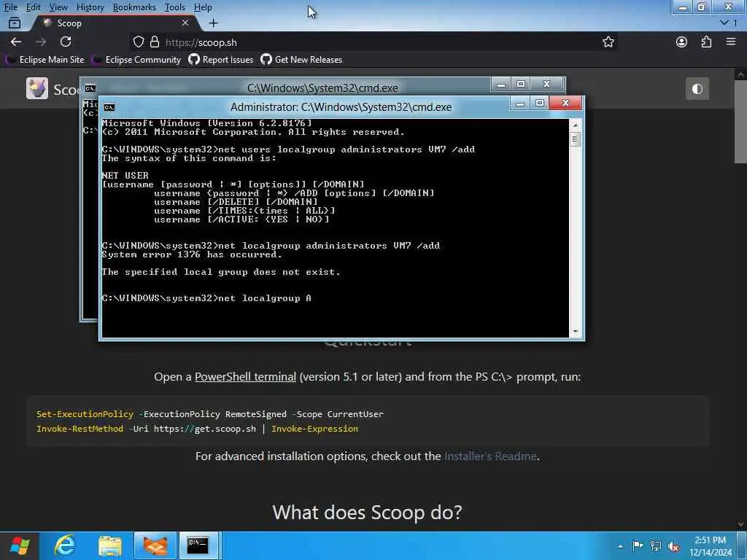The image size is (747, 560).
Task: Open the browser hamburger menu
Action: [x=731, y=42]
